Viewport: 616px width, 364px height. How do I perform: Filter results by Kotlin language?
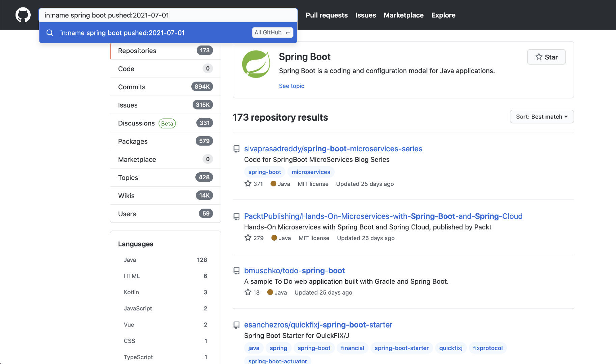(x=165, y=292)
